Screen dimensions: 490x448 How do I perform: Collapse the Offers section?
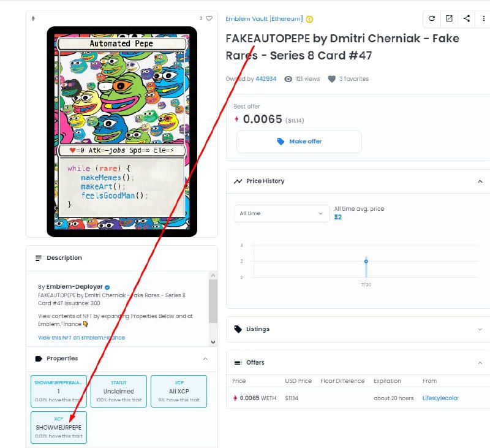click(x=480, y=363)
